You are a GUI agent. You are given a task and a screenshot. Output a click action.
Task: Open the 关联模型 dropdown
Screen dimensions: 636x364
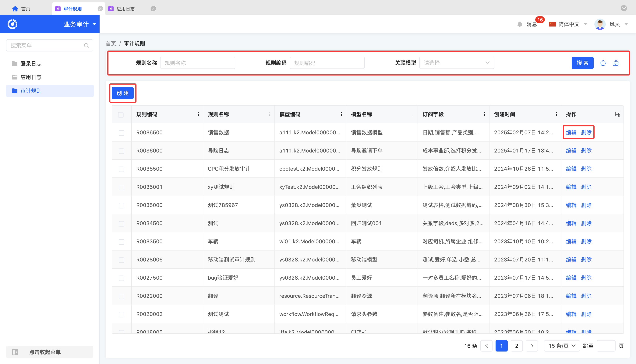(456, 63)
